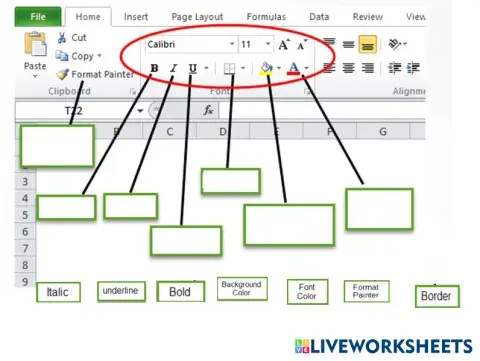Switch to the Home tab
Screen dimensions: 480x361
coord(88,17)
